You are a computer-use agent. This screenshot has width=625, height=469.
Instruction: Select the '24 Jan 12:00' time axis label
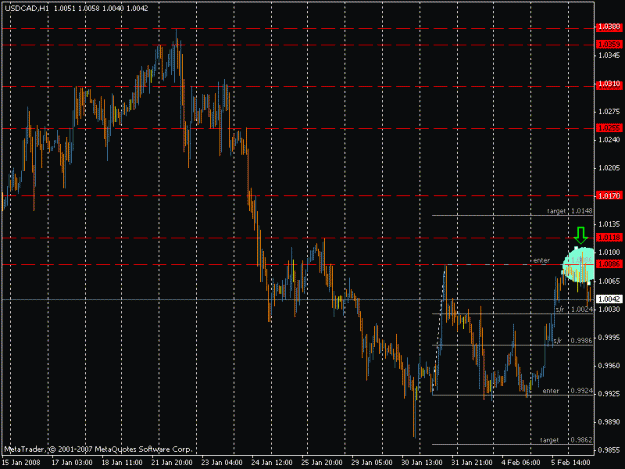point(272,463)
